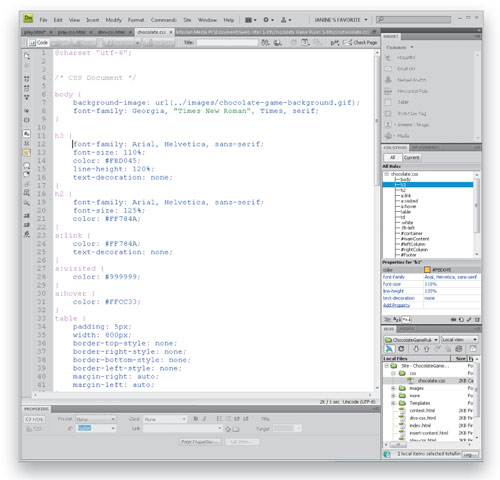Expand the Templates folder in Files panel
The width and height of the screenshot is (500, 480).
[393, 403]
